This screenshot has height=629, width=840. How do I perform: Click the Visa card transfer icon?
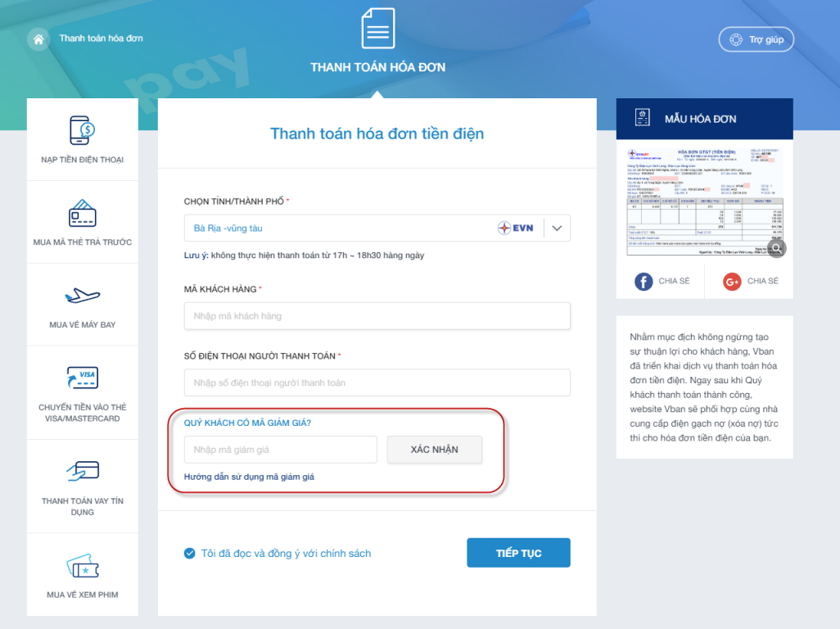click(83, 378)
